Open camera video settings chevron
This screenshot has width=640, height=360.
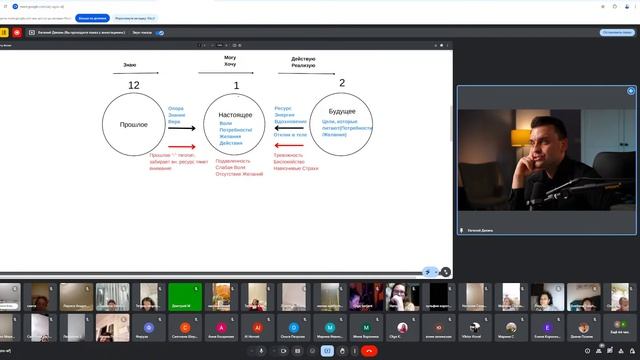(x=274, y=351)
